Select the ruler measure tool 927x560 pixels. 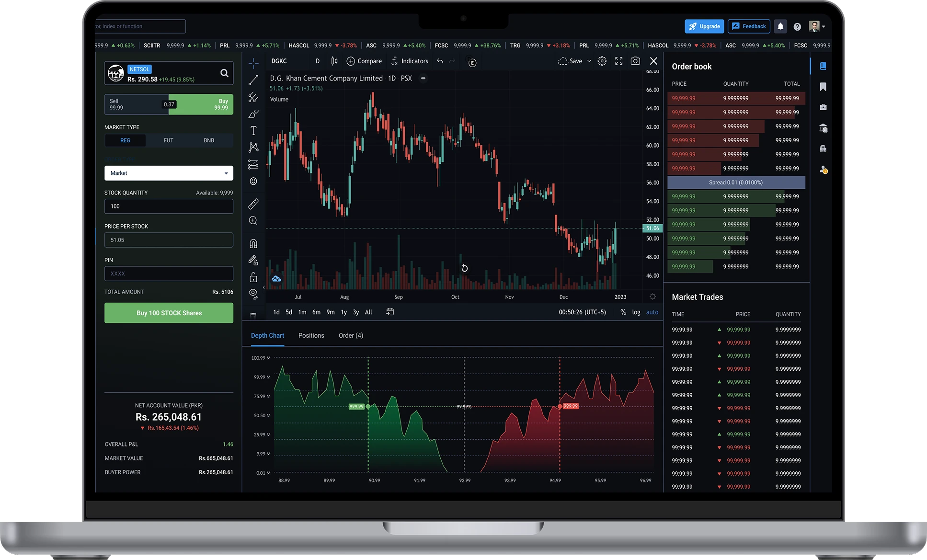click(x=253, y=204)
